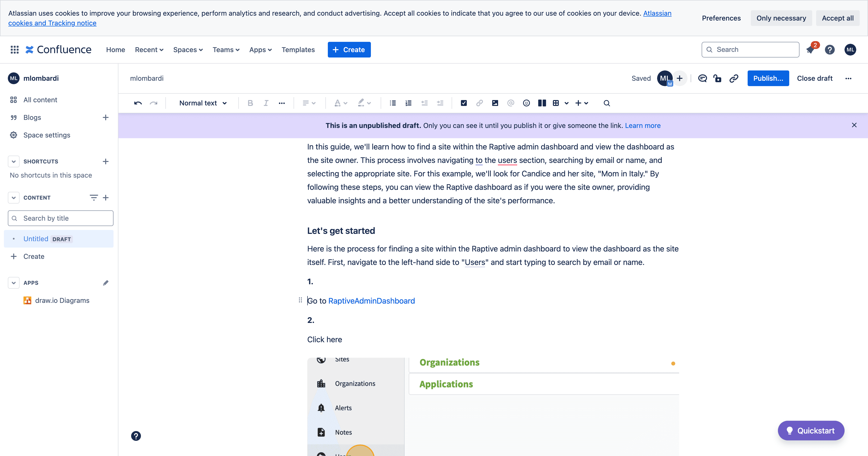
Task: Open notifications bell
Action: pos(811,50)
